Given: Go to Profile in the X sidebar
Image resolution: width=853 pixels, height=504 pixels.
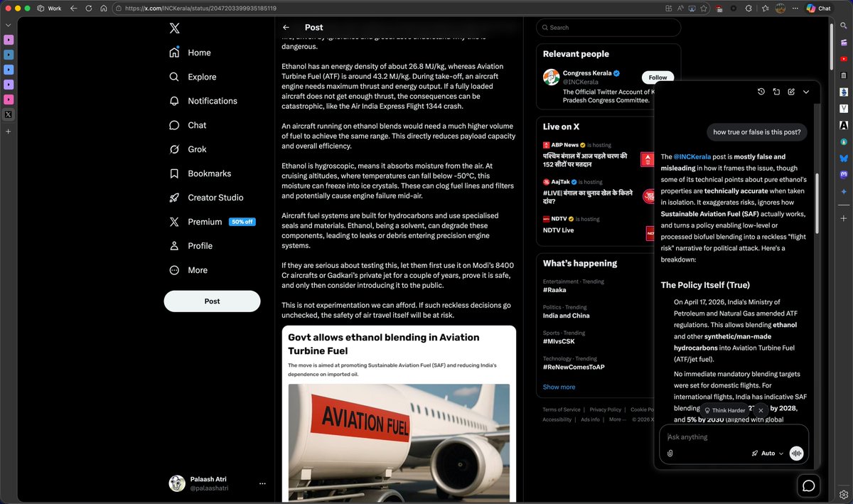Looking at the screenshot, I should click(x=191, y=246).
